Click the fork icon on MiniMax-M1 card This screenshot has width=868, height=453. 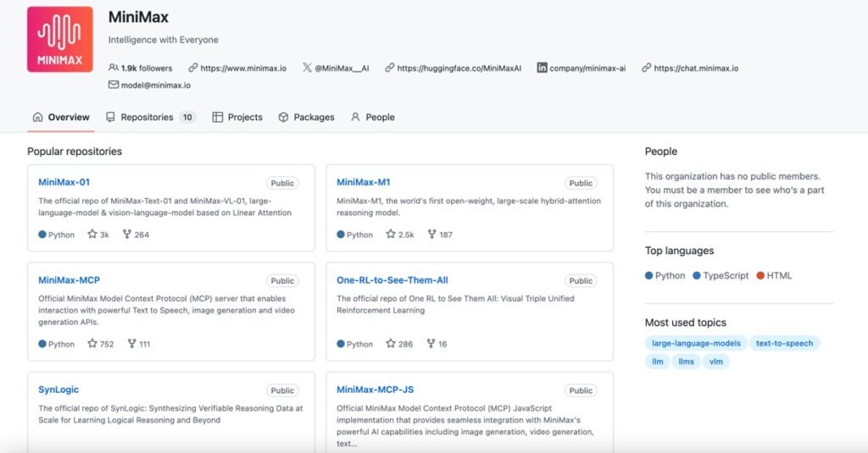coord(431,234)
